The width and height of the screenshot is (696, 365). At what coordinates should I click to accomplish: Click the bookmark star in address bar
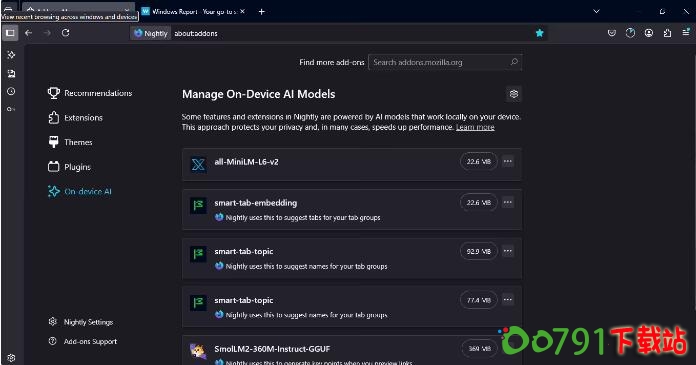pyautogui.click(x=539, y=33)
